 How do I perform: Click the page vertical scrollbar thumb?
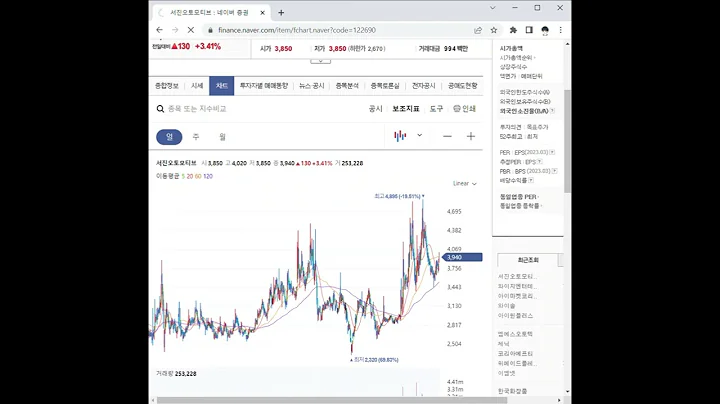568,141
